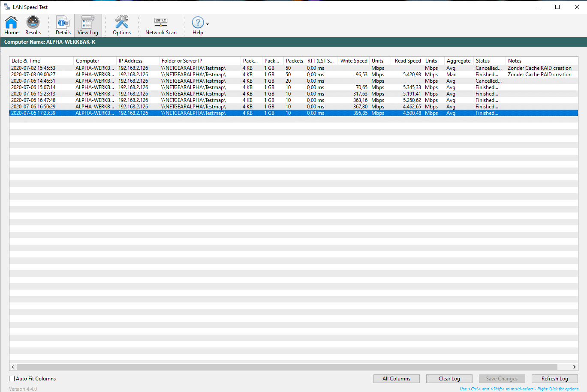The image size is (587, 392).
Task: Go to the Home toolbar icon
Action: tap(11, 22)
